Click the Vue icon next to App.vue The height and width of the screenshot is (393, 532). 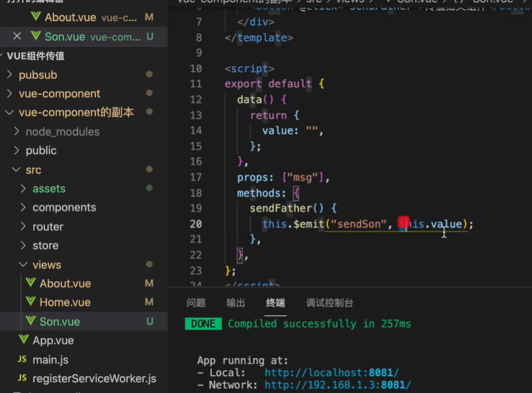pos(24,339)
